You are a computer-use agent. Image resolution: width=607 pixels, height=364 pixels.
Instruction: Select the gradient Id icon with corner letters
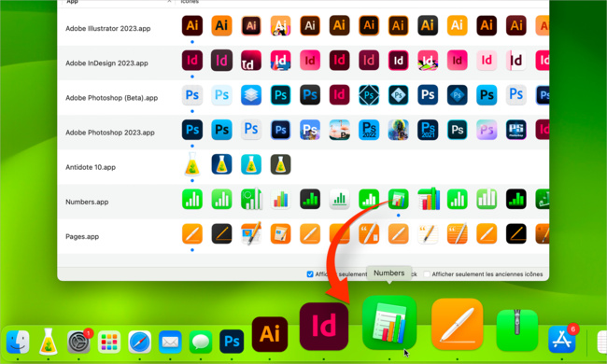click(x=251, y=61)
